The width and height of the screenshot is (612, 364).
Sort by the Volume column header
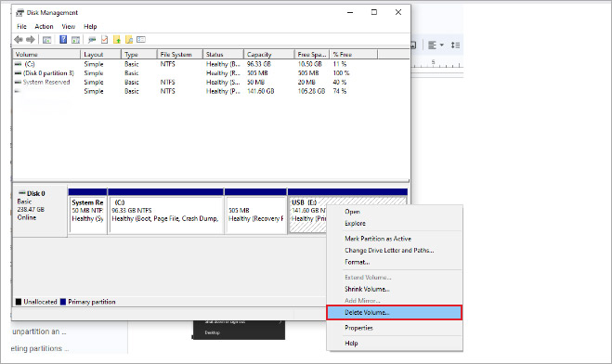46,54
